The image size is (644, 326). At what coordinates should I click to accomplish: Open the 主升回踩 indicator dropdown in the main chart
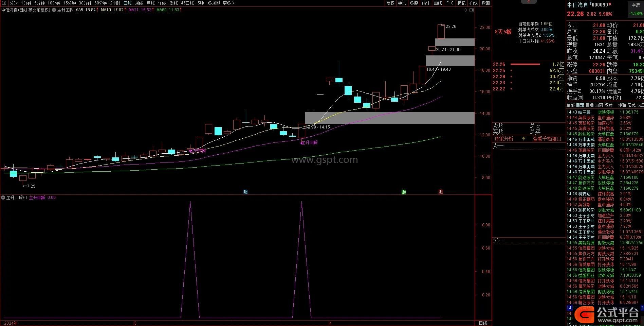point(54,10)
